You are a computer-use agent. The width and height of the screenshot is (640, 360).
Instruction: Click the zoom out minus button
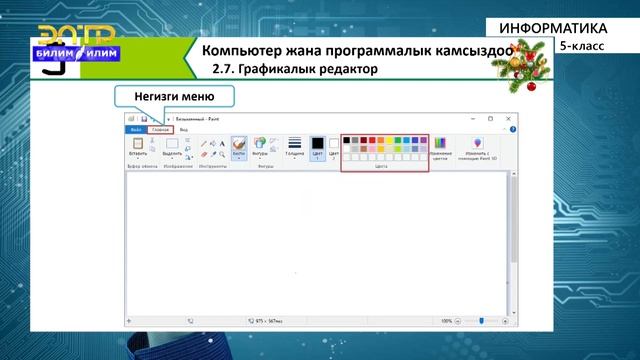click(458, 321)
